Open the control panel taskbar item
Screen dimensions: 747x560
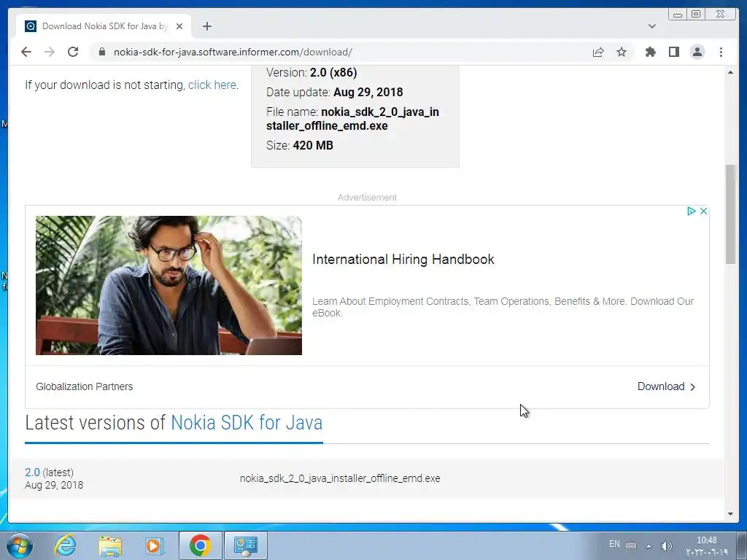[246, 545]
